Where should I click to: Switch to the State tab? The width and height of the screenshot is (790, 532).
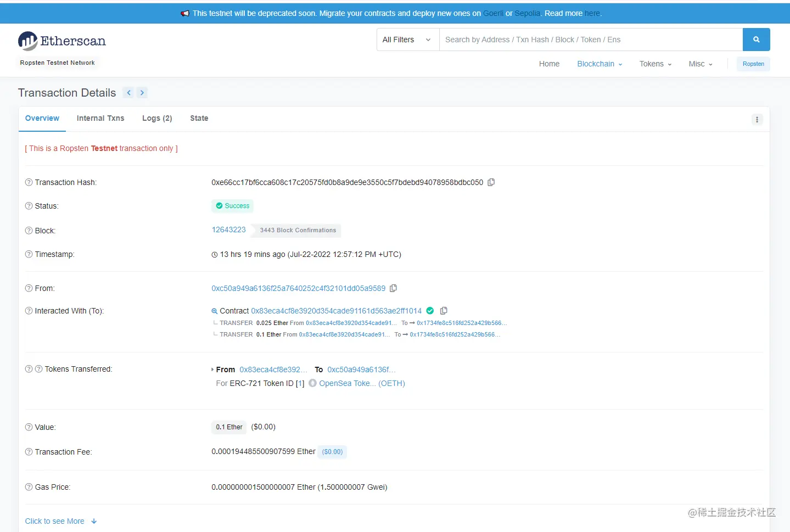pos(199,118)
